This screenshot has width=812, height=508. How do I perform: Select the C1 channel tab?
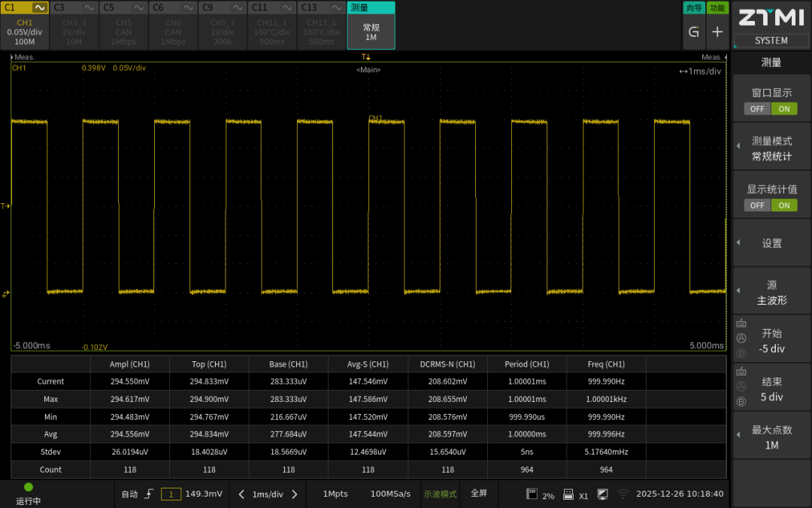click(25, 26)
